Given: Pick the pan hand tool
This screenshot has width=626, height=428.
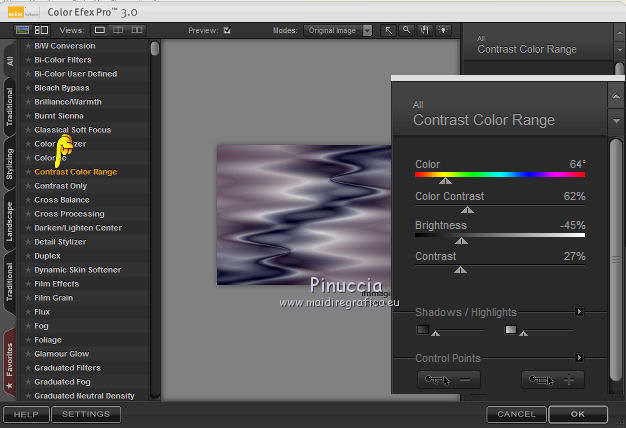Looking at the screenshot, I should pos(425,30).
